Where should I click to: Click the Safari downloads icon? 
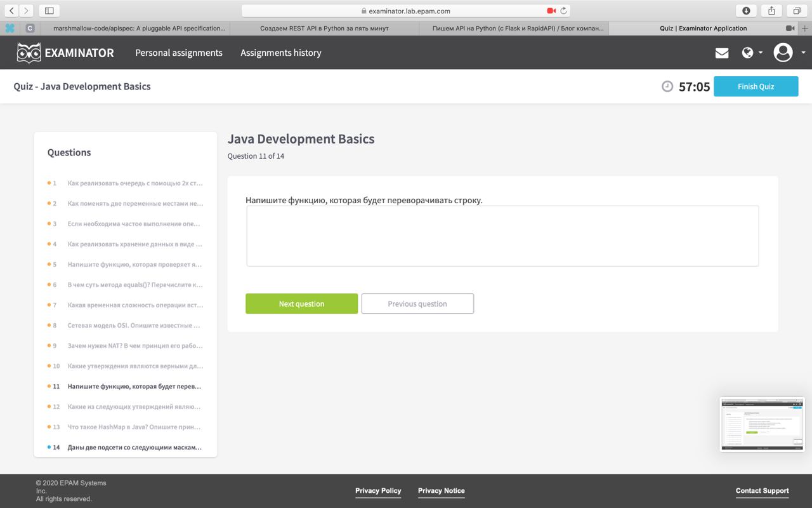pyautogui.click(x=746, y=11)
